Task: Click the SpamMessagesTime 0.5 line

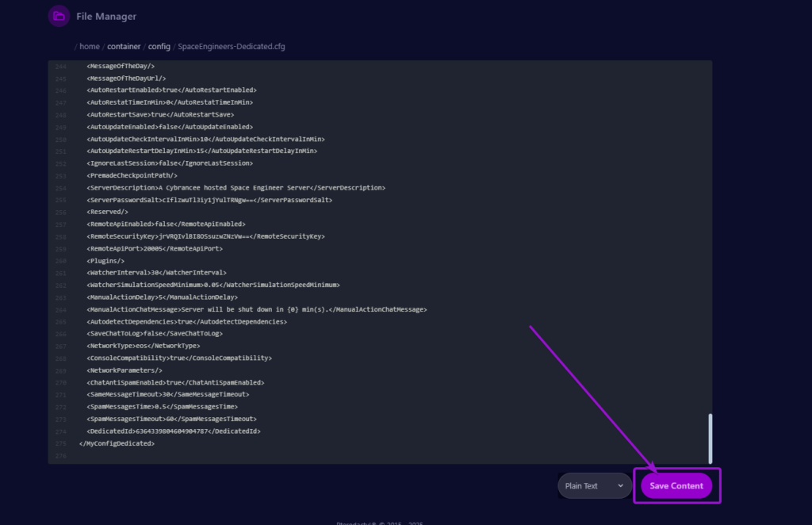Action: (x=162, y=407)
